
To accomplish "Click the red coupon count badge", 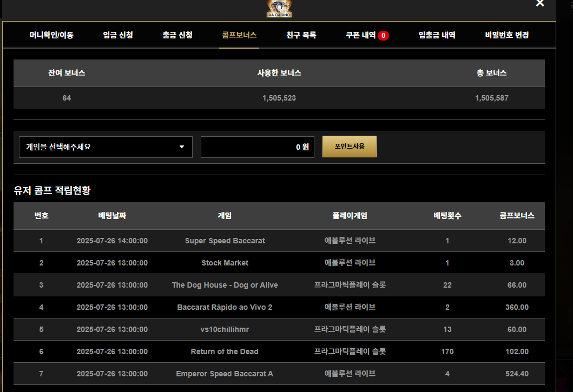I will pos(383,36).
